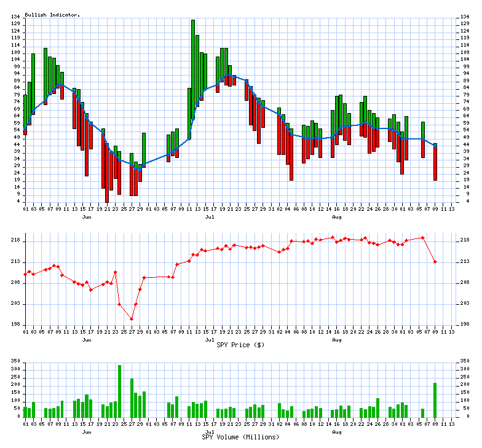Select the rightmost red bar in bullish chart
Image resolution: width=482 pixels, height=448 pixels.
pyautogui.click(x=435, y=163)
